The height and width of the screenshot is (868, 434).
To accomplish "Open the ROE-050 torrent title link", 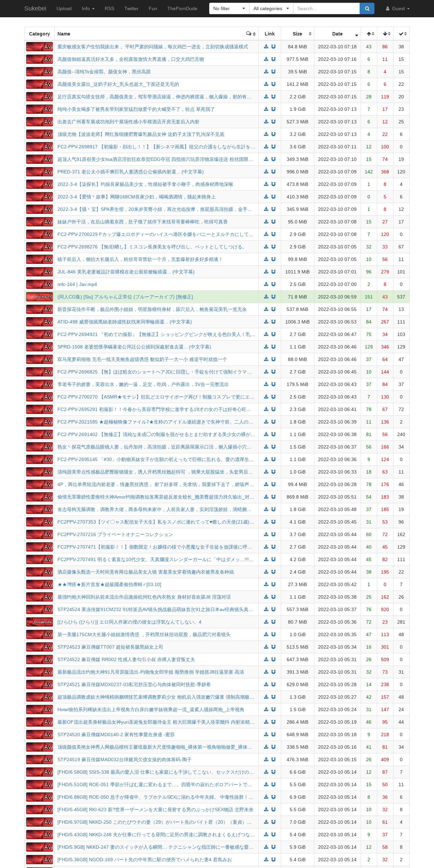I will coord(155,797).
